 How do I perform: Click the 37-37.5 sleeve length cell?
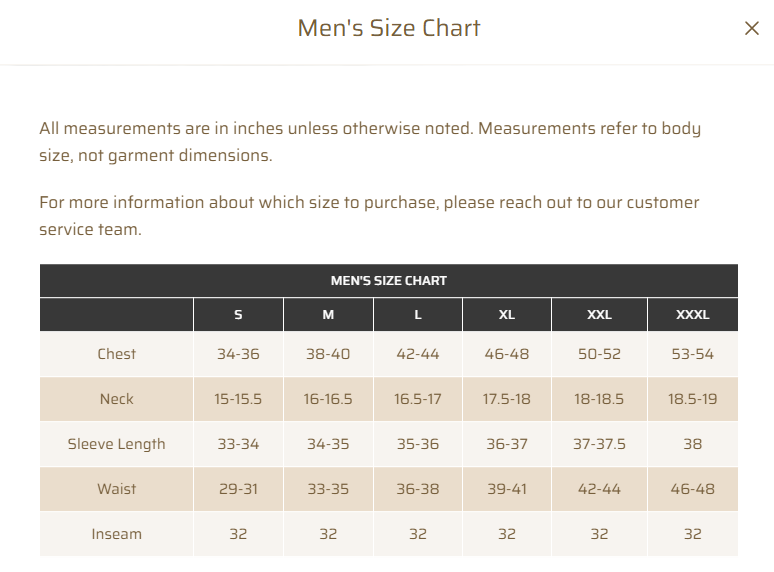599,444
